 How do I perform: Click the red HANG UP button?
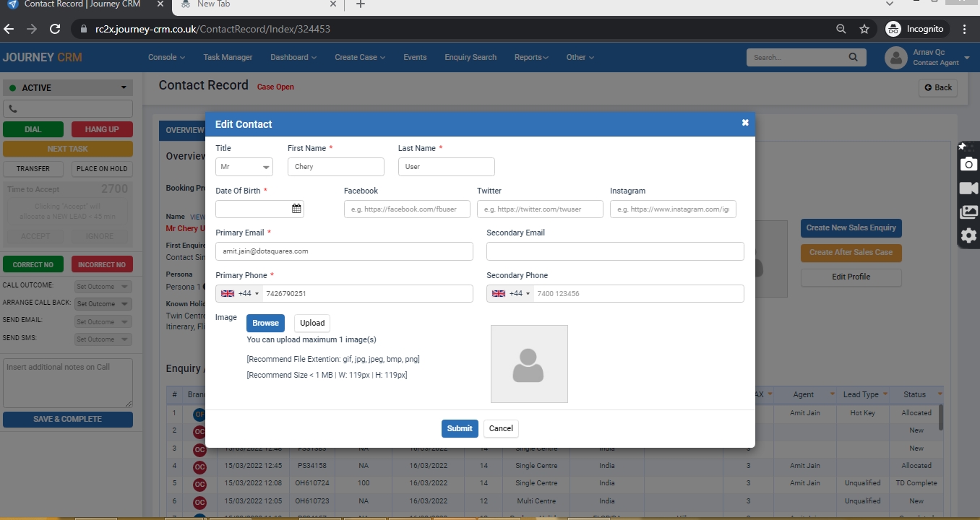[102, 129]
